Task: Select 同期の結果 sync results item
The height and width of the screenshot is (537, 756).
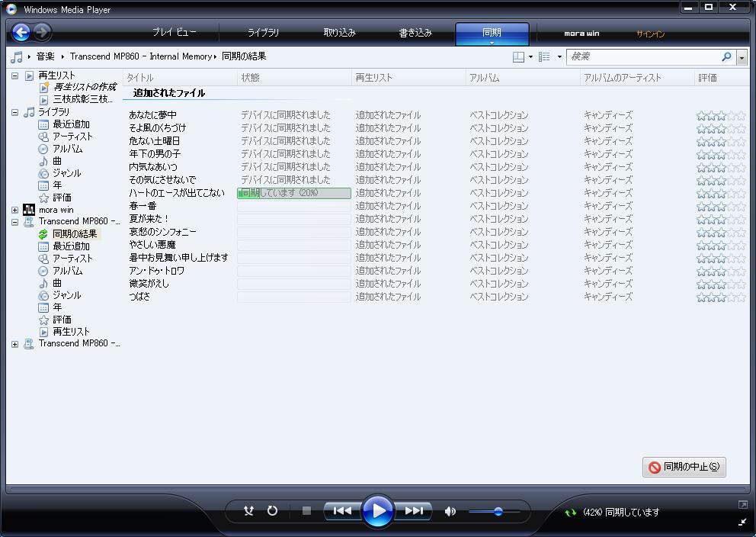Action: click(x=75, y=234)
